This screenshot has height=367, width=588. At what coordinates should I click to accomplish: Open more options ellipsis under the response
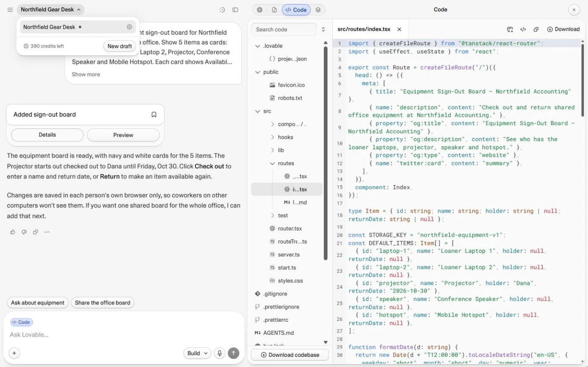(x=47, y=232)
